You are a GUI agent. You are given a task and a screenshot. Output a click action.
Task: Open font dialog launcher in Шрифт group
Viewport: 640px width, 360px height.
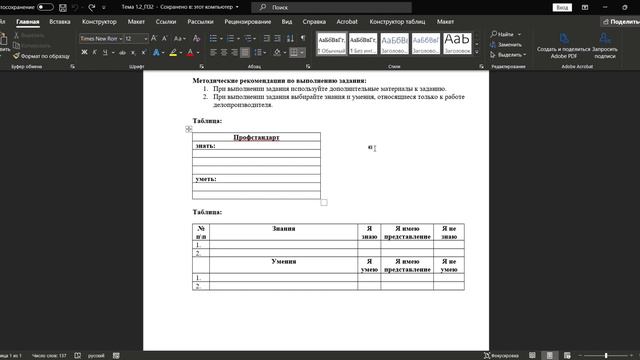(202, 66)
